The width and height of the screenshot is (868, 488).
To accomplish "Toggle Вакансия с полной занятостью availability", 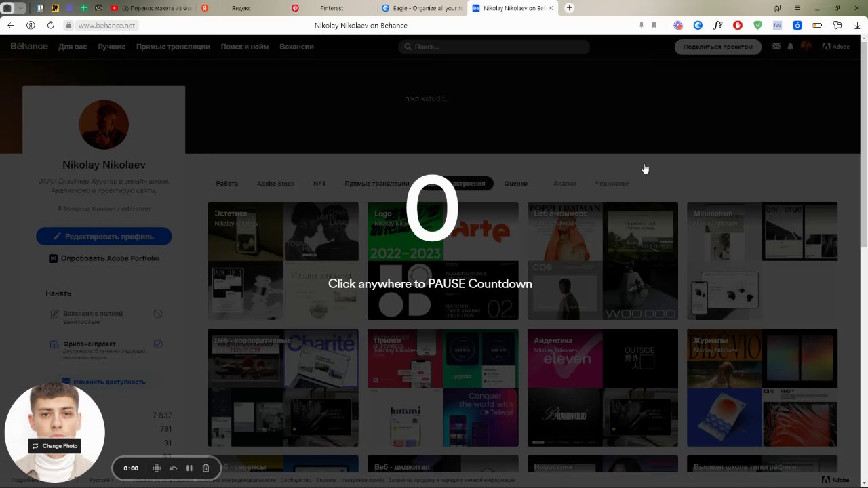I will 158,314.
